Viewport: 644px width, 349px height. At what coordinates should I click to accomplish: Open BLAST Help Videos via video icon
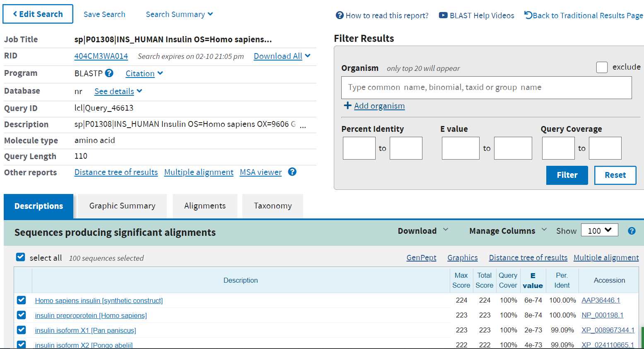click(443, 15)
